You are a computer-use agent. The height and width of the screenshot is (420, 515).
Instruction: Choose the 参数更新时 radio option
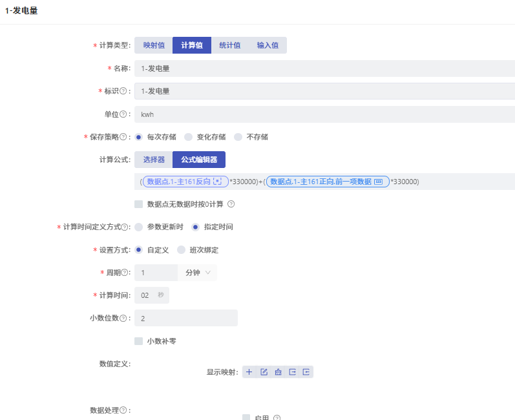pyautogui.click(x=138, y=227)
